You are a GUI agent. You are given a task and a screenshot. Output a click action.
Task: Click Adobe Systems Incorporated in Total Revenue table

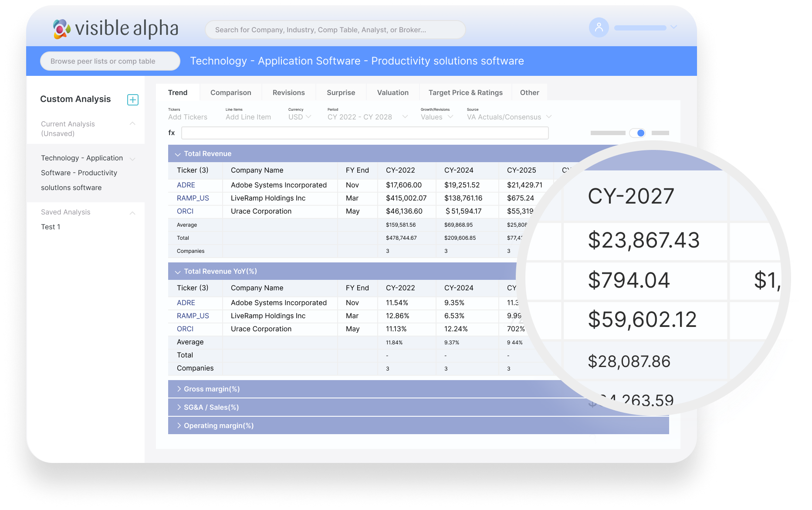(279, 185)
